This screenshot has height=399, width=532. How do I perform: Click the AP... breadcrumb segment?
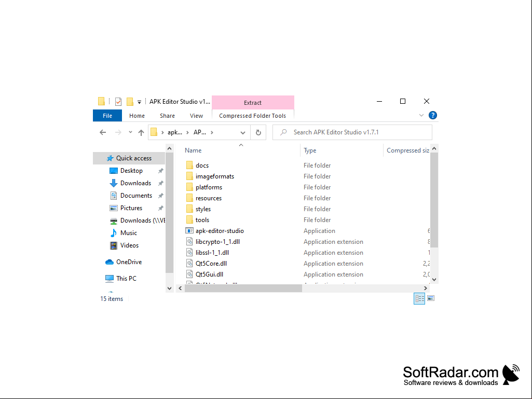199,132
